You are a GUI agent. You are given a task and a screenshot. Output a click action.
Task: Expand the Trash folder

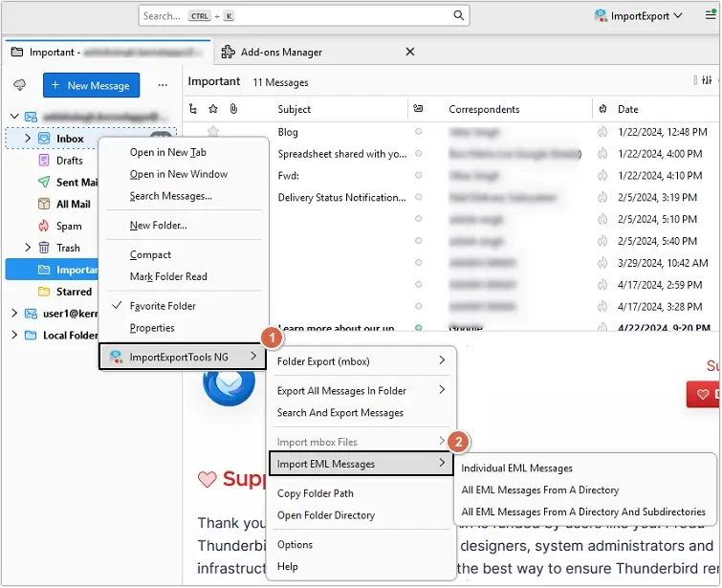pyautogui.click(x=28, y=248)
